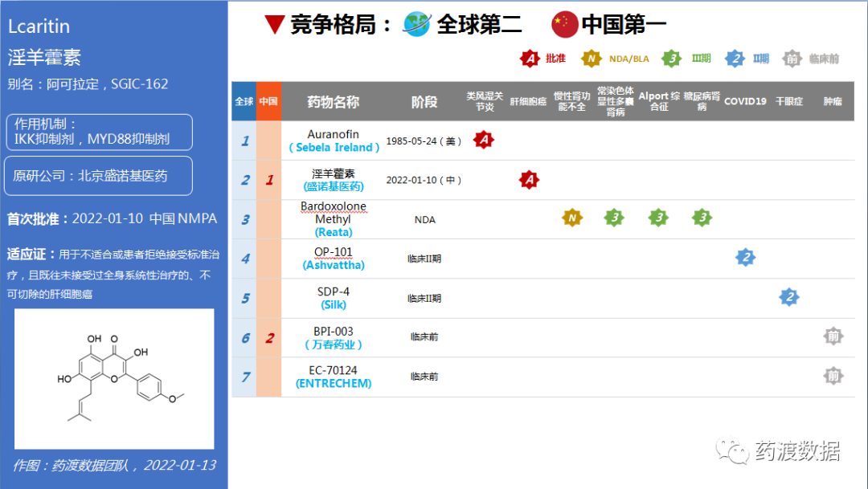Viewport: 868px width, 489px height.
Task: Expand the COVID19 column header
Action: coord(744,101)
